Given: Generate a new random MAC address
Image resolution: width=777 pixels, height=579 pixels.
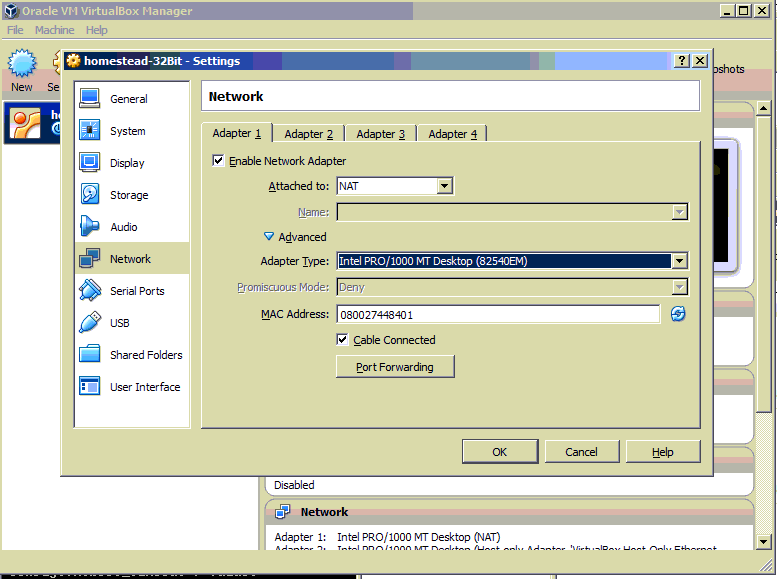Looking at the screenshot, I should click(x=678, y=314).
